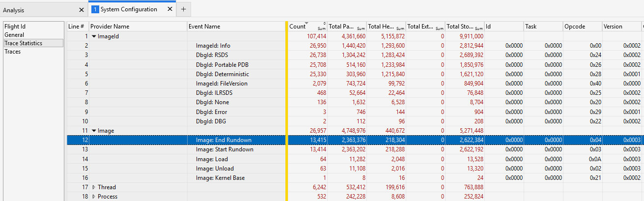
Task: Close the System Configuration tab
Action: coord(170,9)
